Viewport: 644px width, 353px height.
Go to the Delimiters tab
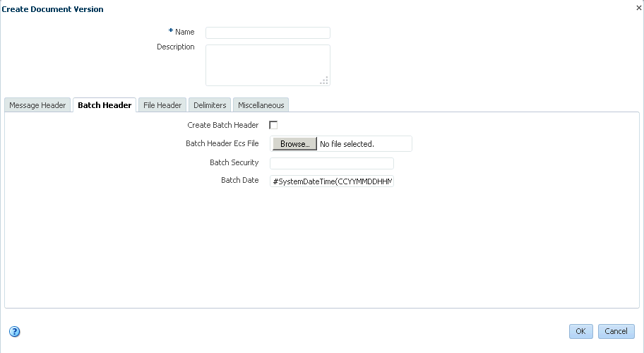click(210, 105)
